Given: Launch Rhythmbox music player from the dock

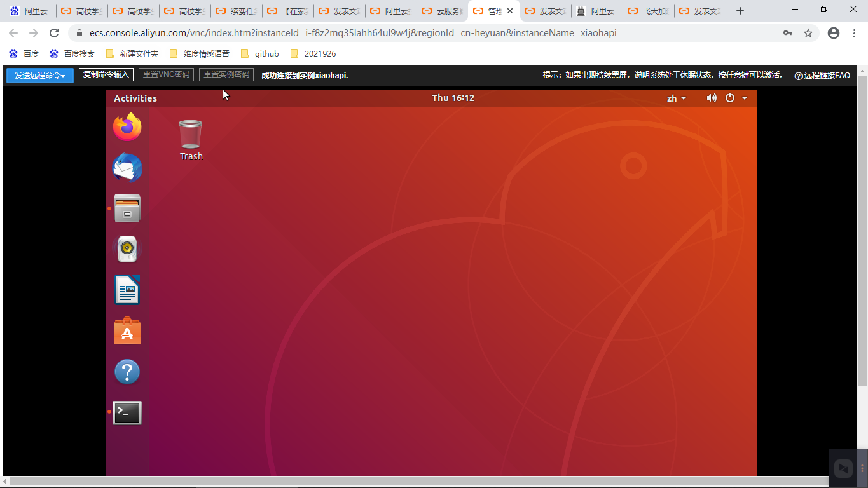Looking at the screenshot, I should 127,249.
